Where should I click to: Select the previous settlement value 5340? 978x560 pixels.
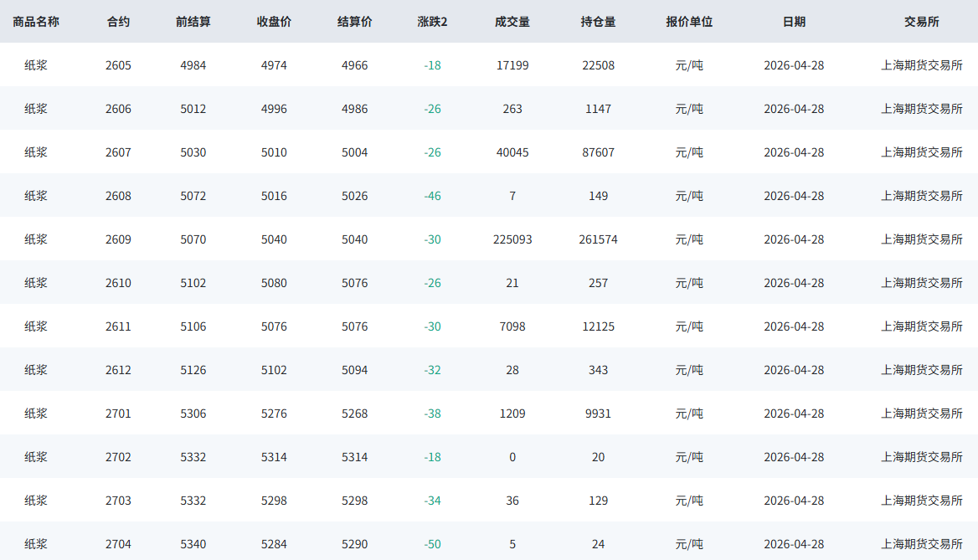click(x=193, y=544)
